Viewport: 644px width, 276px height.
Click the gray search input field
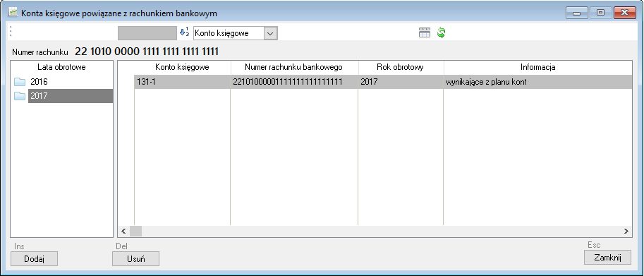pyautogui.click(x=147, y=33)
